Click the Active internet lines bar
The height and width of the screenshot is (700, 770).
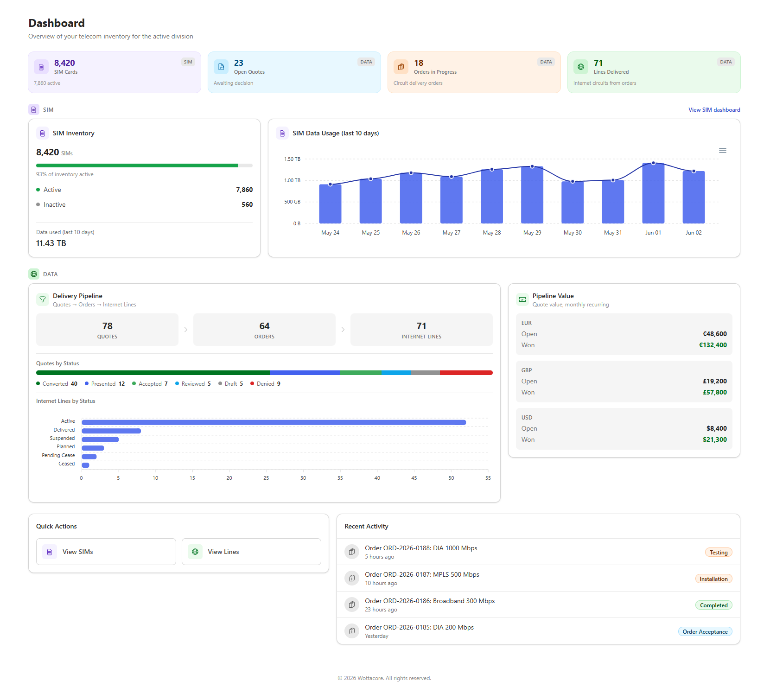pos(274,422)
